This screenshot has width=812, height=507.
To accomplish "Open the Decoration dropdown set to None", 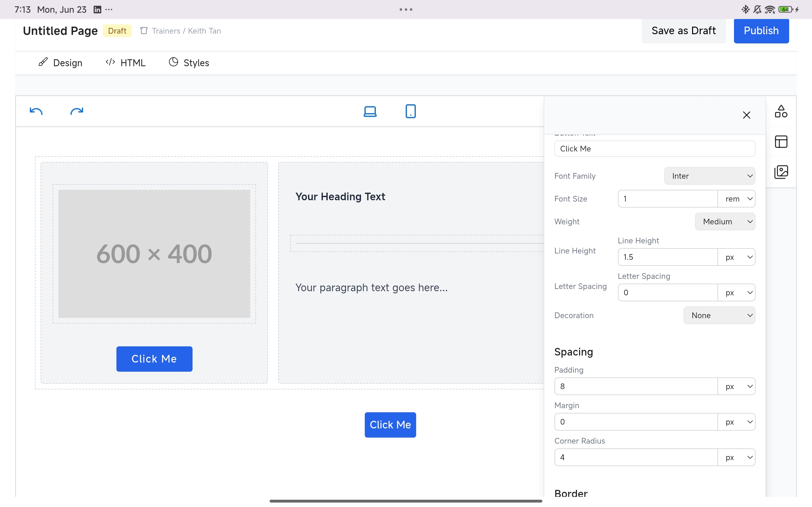I will 719,315.
